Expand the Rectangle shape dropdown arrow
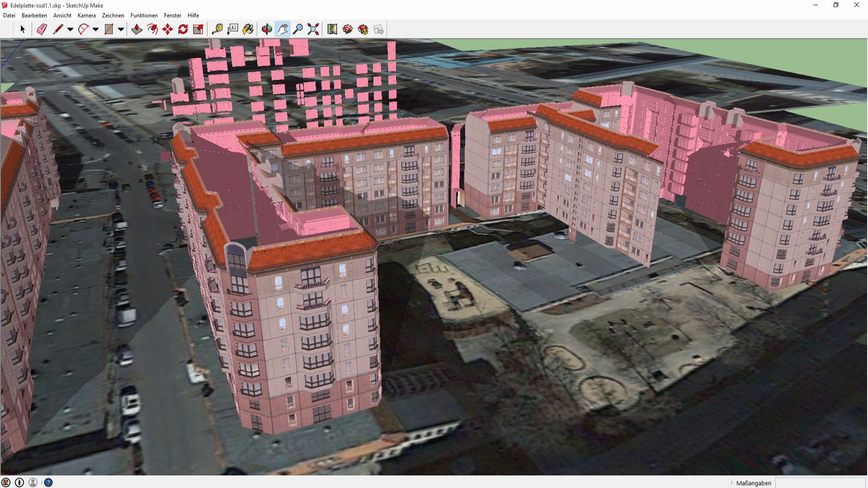 tap(121, 29)
